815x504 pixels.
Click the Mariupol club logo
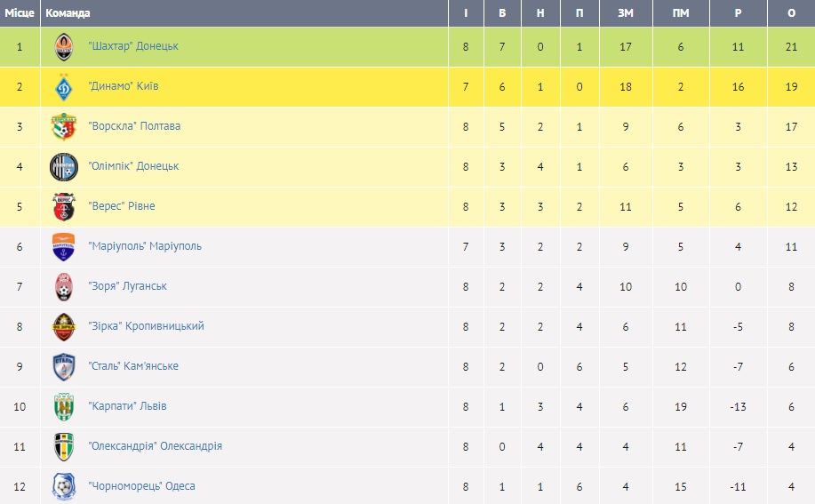[63, 246]
